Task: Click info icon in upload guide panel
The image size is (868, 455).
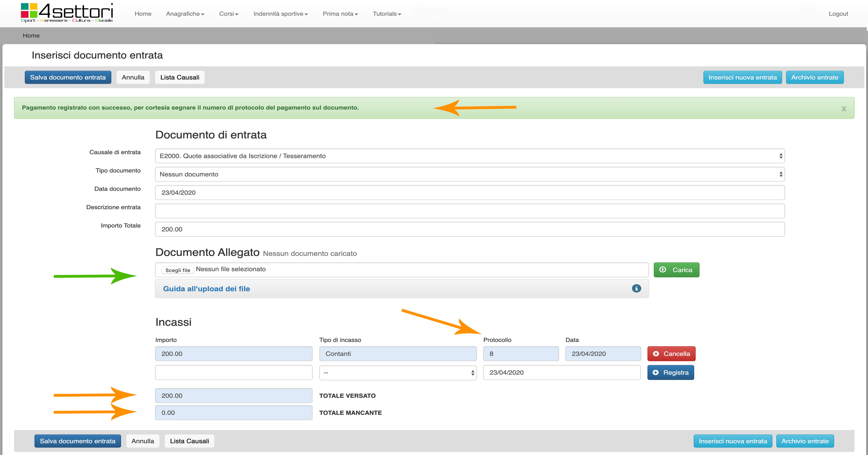Action: click(x=636, y=289)
